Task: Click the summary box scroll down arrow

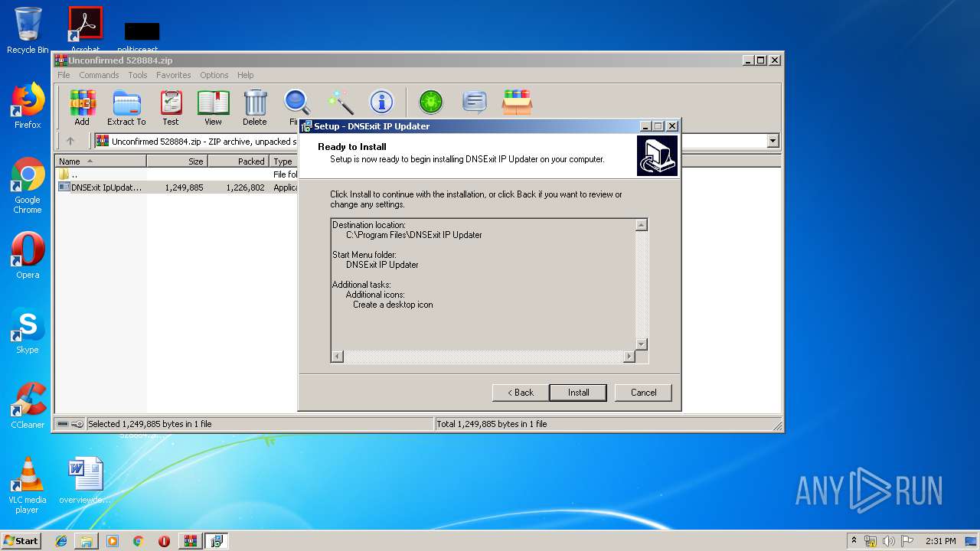Action: pyautogui.click(x=642, y=344)
